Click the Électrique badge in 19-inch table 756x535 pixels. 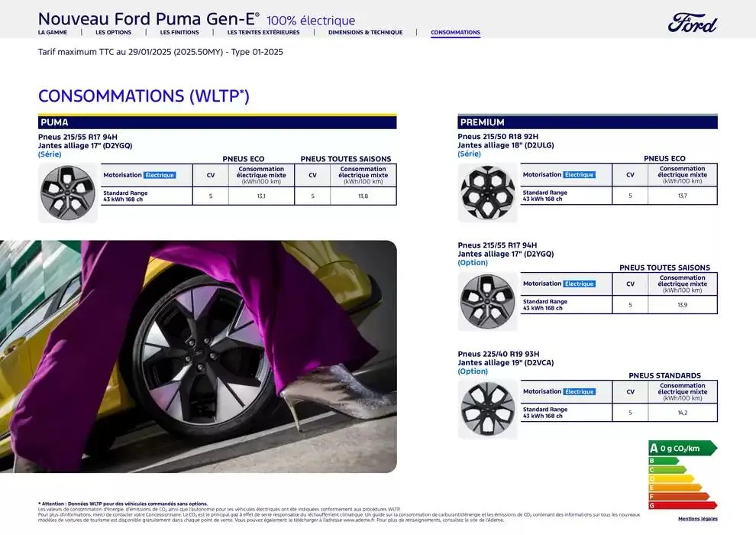pos(579,392)
